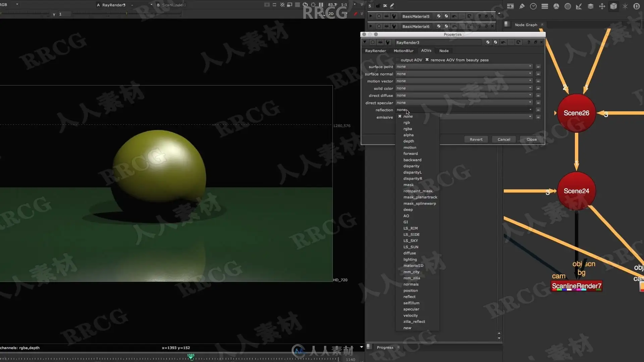Select specular from the channel list

411,309
